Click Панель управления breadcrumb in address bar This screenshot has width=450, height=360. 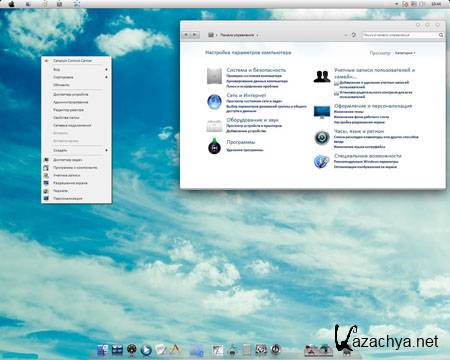tap(237, 35)
